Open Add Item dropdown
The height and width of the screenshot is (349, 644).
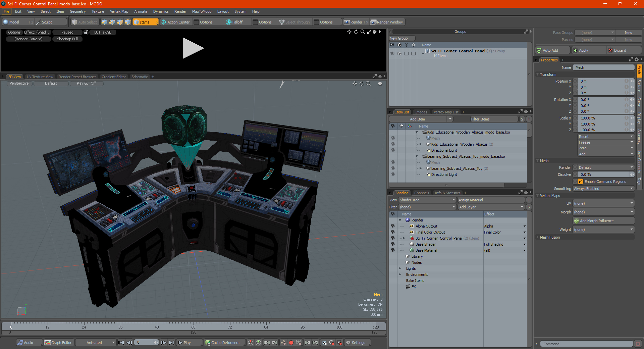pos(421,119)
